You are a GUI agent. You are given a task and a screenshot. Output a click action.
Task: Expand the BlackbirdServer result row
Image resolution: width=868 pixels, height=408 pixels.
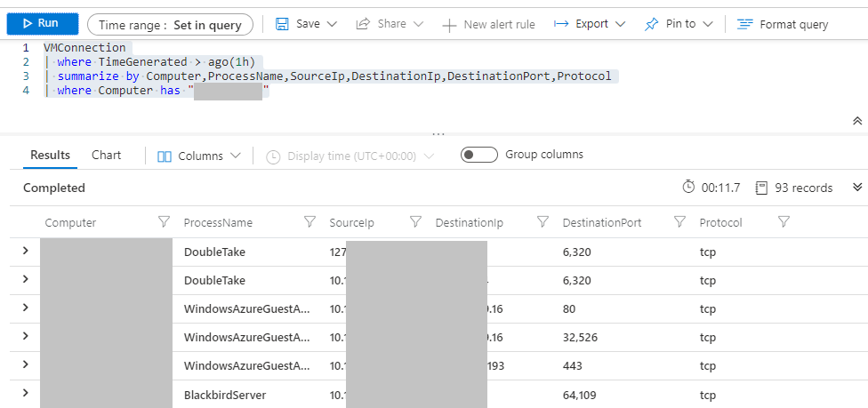click(x=25, y=394)
